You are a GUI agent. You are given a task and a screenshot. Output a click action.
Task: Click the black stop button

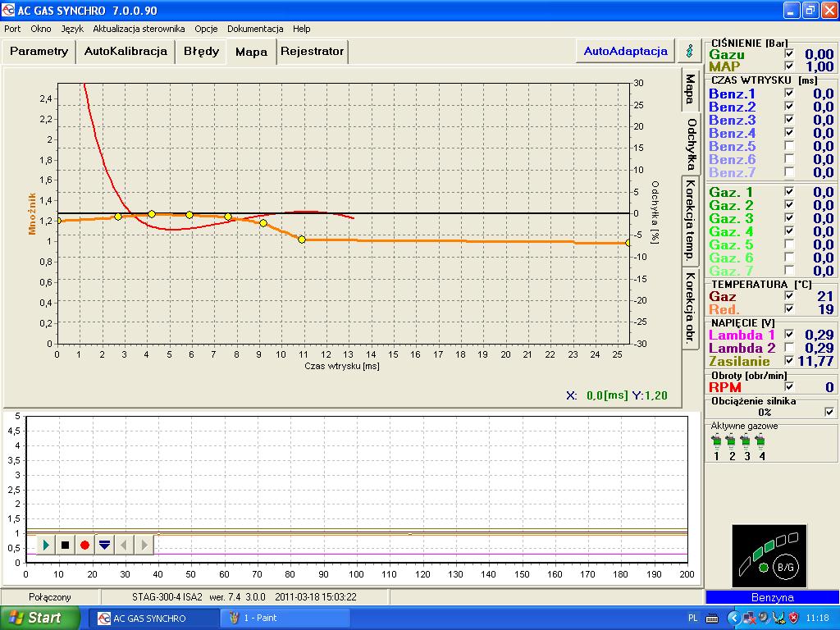tap(66, 545)
